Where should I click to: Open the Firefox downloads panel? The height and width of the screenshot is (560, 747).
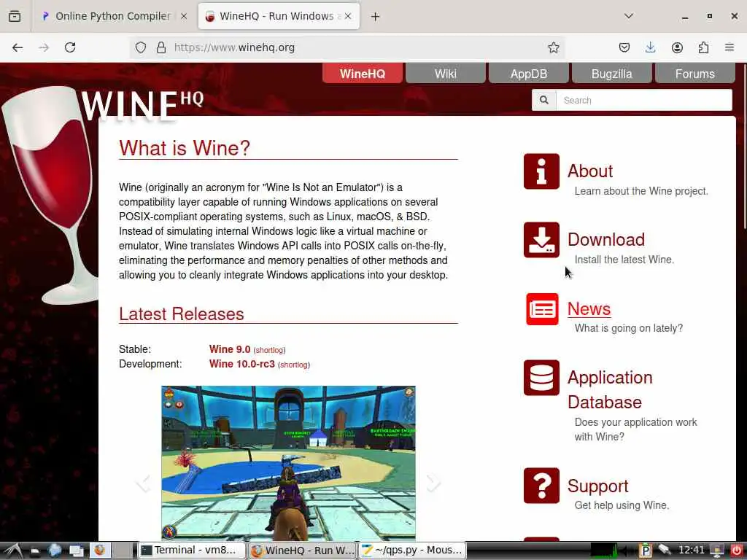[650, 47]
